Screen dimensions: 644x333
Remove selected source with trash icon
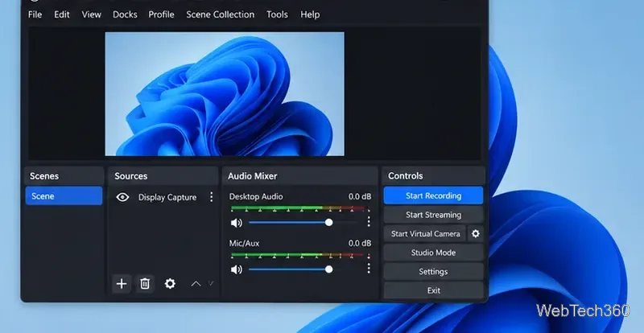tap(145, 284)
